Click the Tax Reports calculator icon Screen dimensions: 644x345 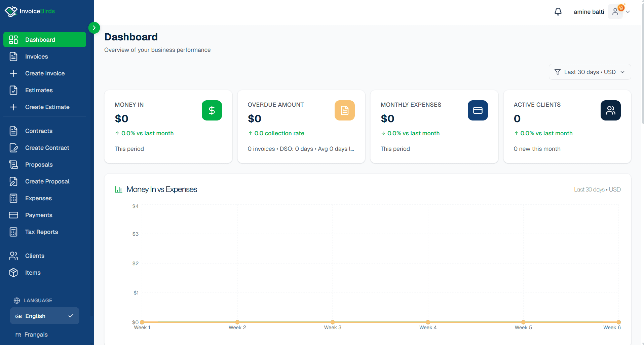click(x=13, y=232)
